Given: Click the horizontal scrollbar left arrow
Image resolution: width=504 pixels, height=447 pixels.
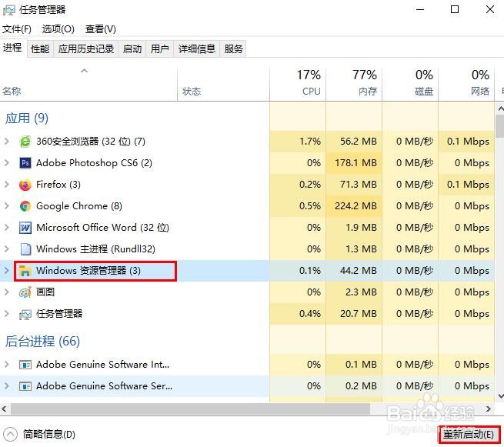Looking at the screenshot, I should click(x=4, y=409).
